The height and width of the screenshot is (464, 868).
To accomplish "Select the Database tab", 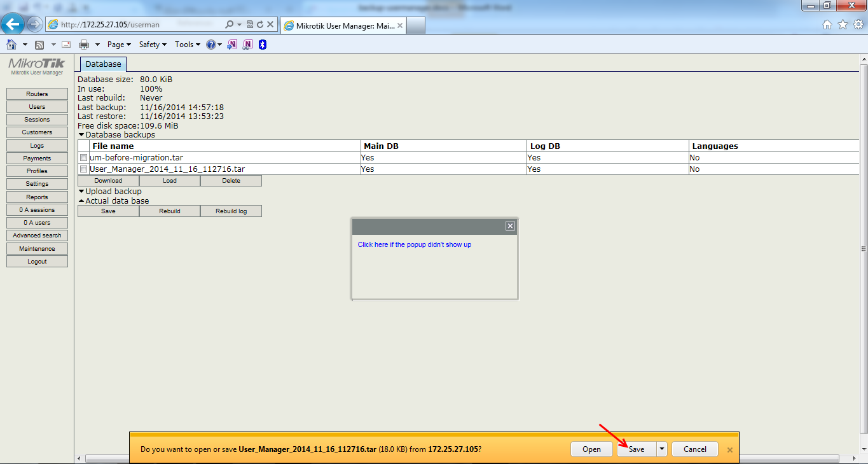I will 103,64.
